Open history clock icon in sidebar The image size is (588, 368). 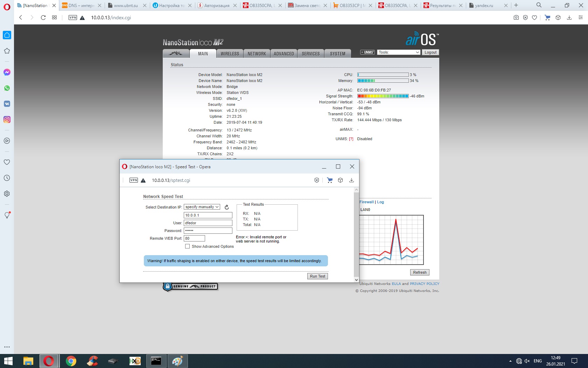7,178
